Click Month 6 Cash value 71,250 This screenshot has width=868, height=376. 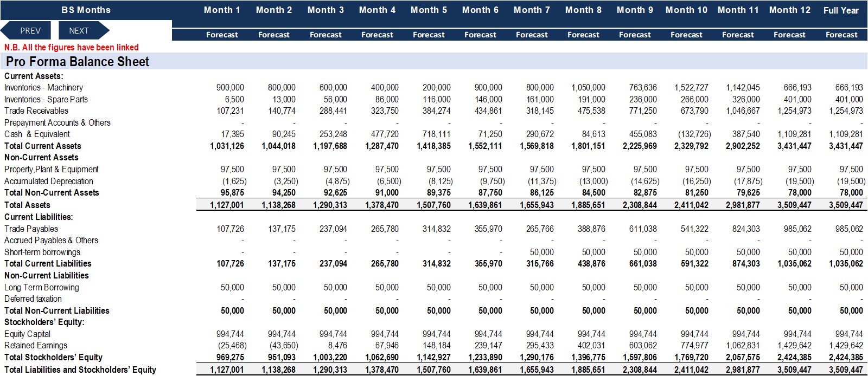click(490, 134)
